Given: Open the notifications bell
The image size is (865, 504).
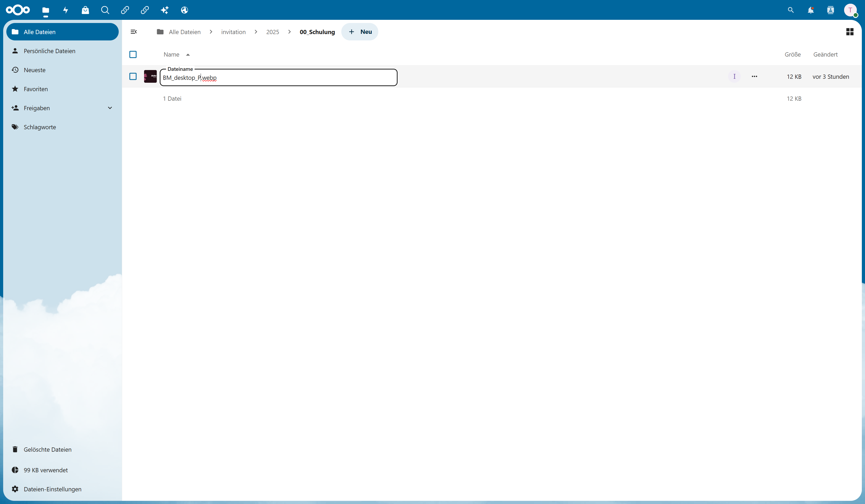Looking at the screenshot, I should point(811,10).
